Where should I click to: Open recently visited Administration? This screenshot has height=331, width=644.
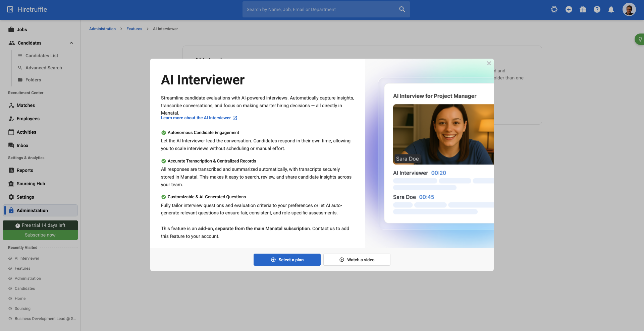[28, 278]
